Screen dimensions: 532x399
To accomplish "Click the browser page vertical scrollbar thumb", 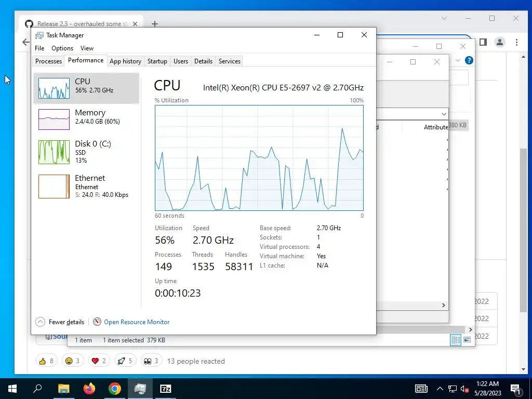I will 523,230.
